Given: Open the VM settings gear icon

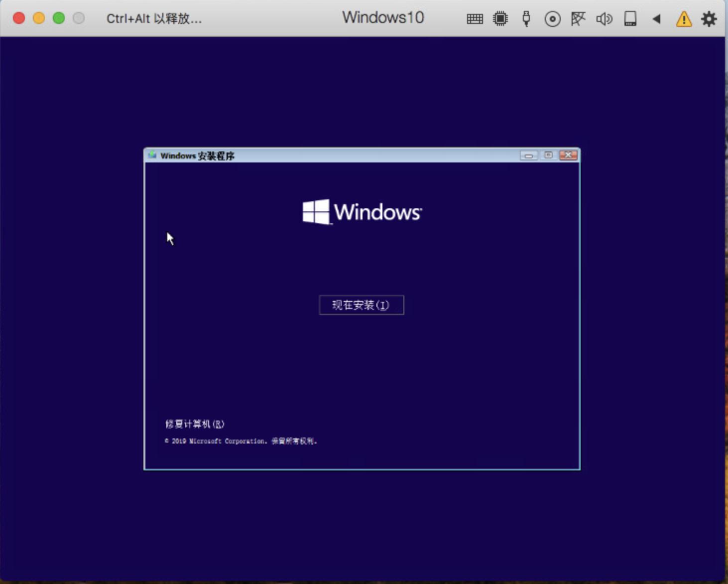Looking at the screenshot, I should tap(709, 19).
